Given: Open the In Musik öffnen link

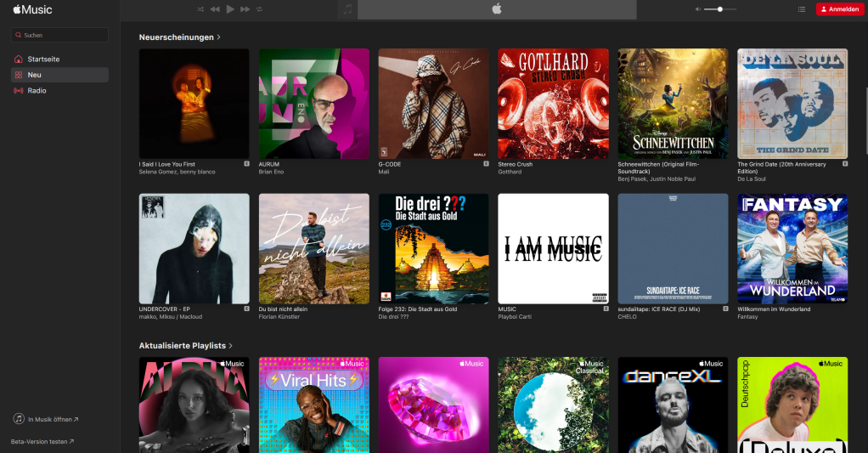Looking at the screenshot, I should 54,419.
